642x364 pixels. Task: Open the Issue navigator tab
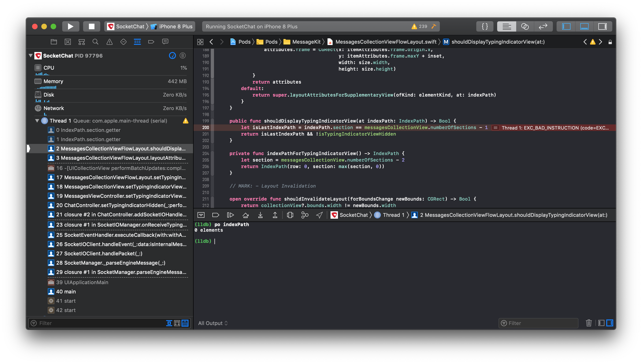click(x=110, y=42)
